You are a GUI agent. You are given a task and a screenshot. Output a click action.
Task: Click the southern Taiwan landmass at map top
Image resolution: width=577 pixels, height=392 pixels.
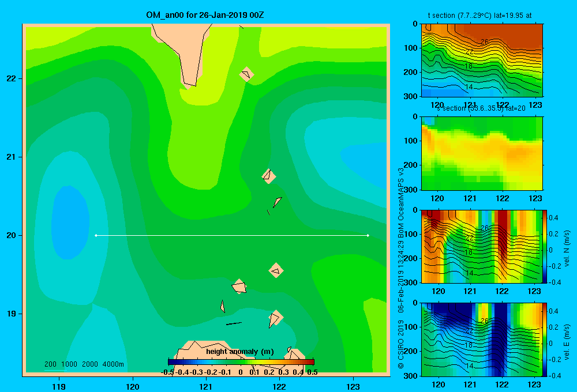tap(184, 55)
